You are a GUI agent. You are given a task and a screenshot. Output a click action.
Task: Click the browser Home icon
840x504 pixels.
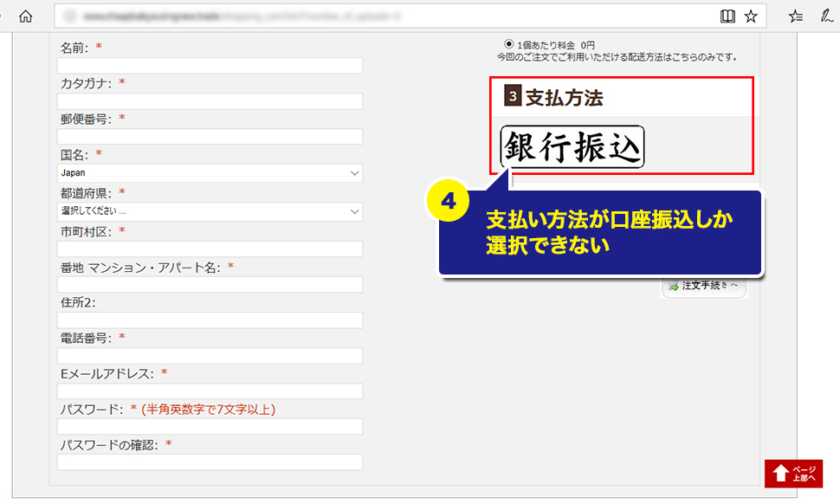[25, 16]
